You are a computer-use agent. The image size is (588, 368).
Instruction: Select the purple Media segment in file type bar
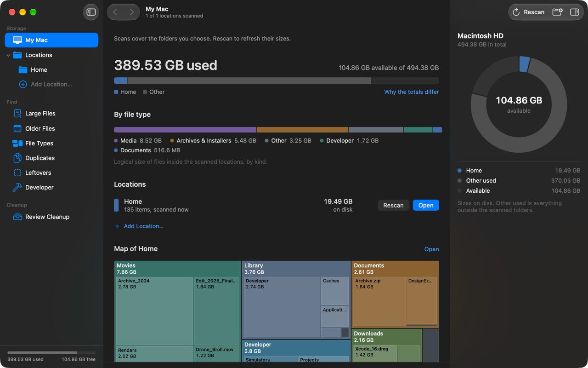point(185,130)
